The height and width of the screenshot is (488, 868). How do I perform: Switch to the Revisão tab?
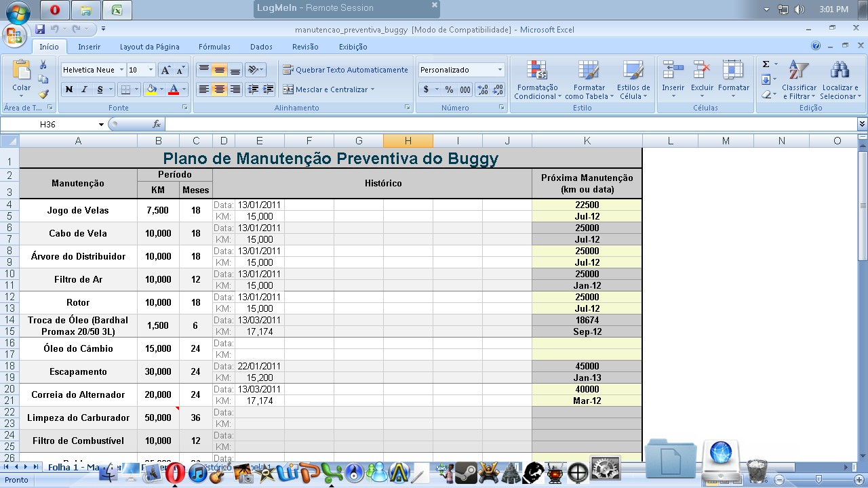305,47
